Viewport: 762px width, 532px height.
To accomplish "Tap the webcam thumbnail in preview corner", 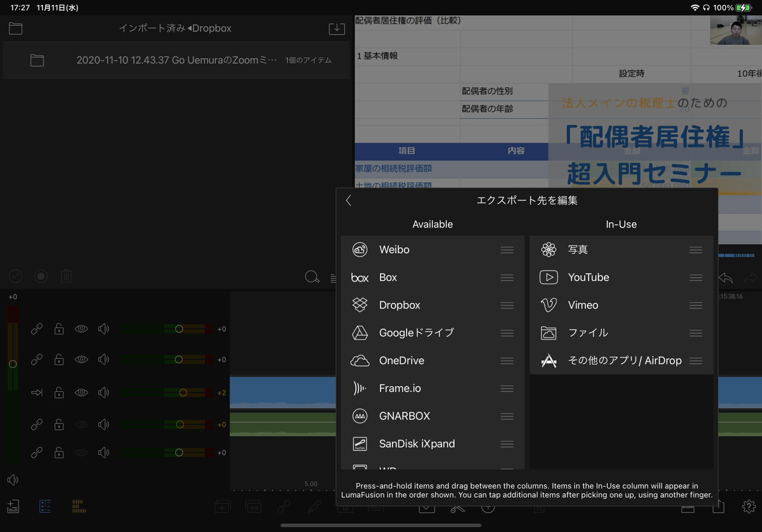I will click(x=736, y=30).
